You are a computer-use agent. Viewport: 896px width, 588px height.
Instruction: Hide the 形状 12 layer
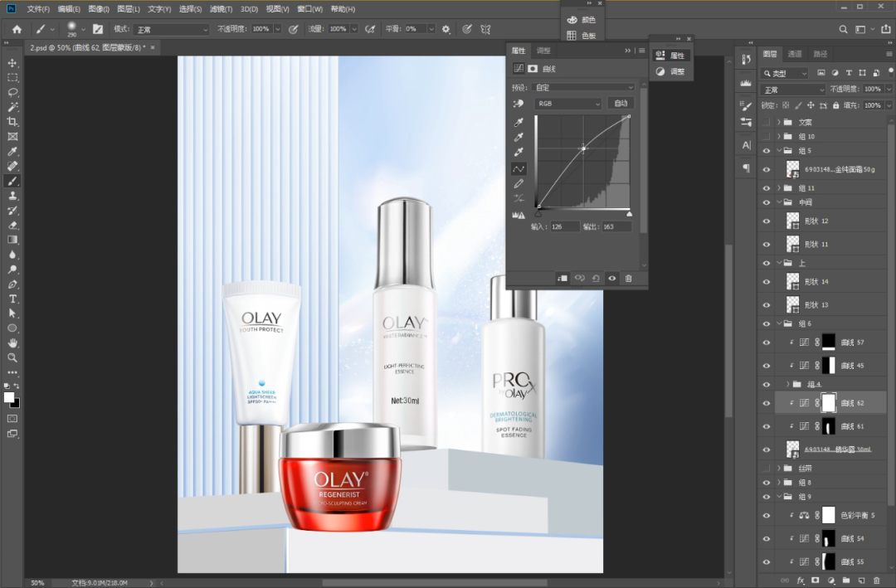[x=767, y=221]
